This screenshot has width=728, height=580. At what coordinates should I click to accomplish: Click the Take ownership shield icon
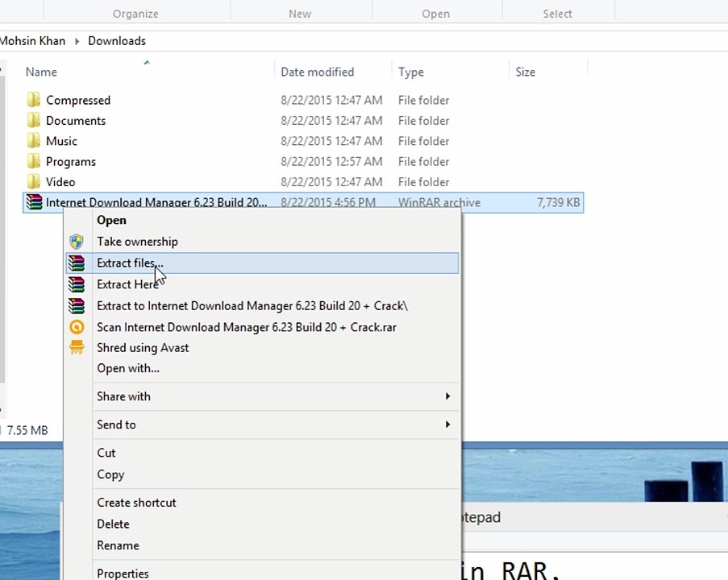[77, 242]
